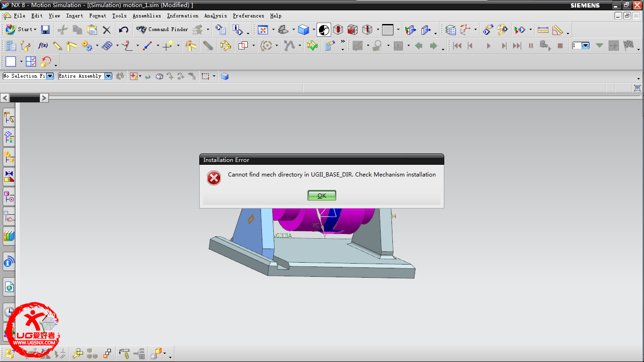Click the Pause animation button
This screenshot has height=362, width=644.
coord(531,46)
